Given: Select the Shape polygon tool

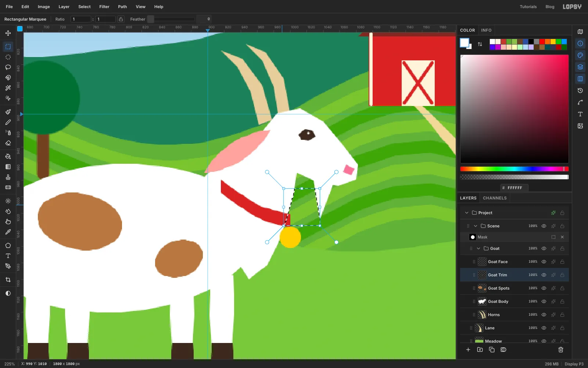Looking at the screenshot, I should 8,245.
